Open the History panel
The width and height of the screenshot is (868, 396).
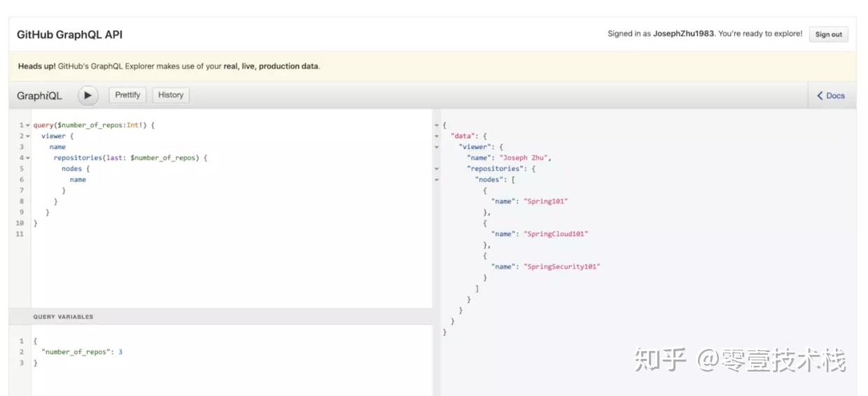(x=171, y=95)
